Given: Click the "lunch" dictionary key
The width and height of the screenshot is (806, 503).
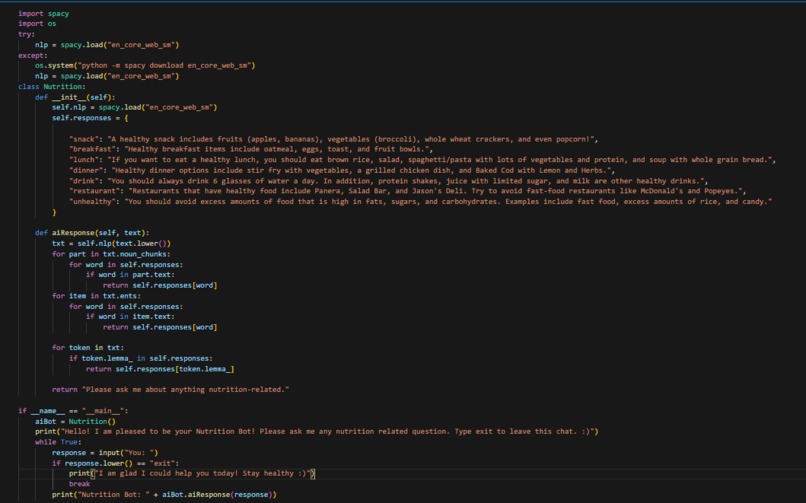Looking at the screenshot, I should coord(84,160).
